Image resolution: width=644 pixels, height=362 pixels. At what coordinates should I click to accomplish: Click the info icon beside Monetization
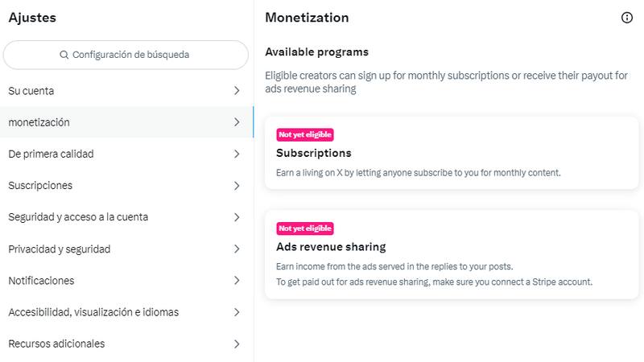tap(627, 18)
